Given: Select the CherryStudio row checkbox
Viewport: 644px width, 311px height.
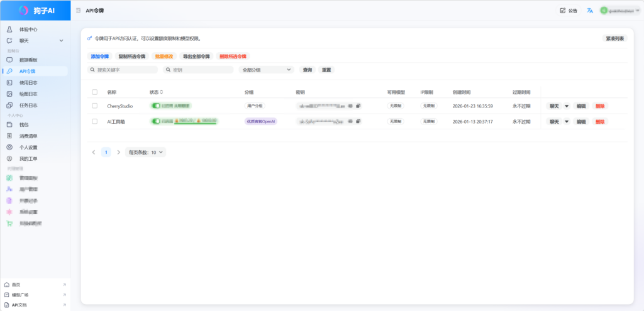Looking at the screenshot, I should 95,106.
